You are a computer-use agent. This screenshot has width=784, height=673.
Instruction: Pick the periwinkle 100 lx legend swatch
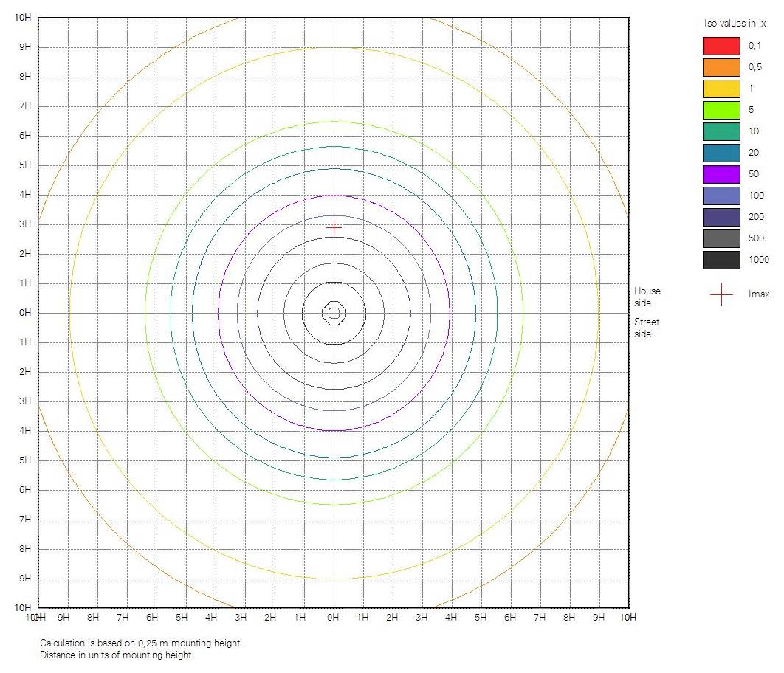click(x=721, y=196)
